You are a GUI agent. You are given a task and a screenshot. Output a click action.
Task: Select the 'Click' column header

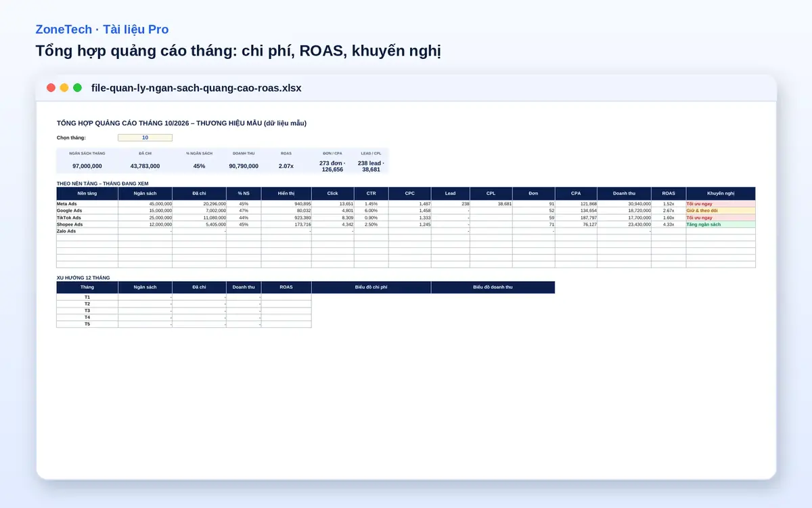(x=333, y=193)
